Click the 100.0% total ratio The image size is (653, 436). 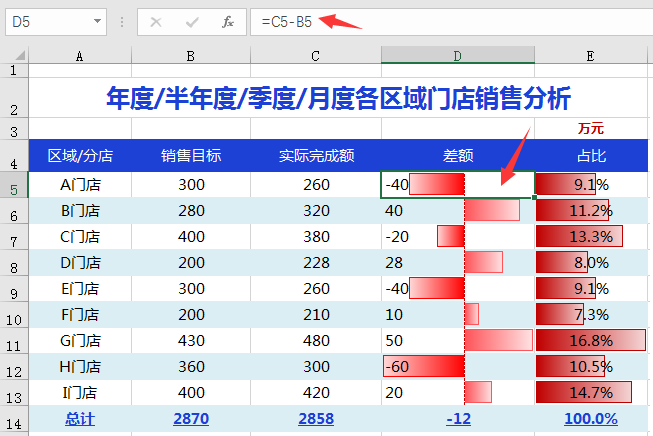click(x=591, y=419)
